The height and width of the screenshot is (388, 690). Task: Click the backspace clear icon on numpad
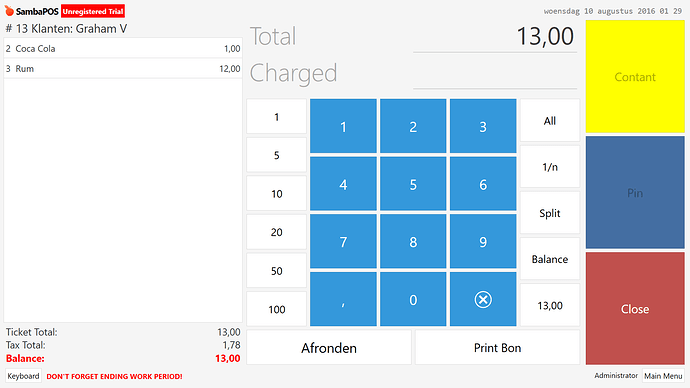(483, 299)
